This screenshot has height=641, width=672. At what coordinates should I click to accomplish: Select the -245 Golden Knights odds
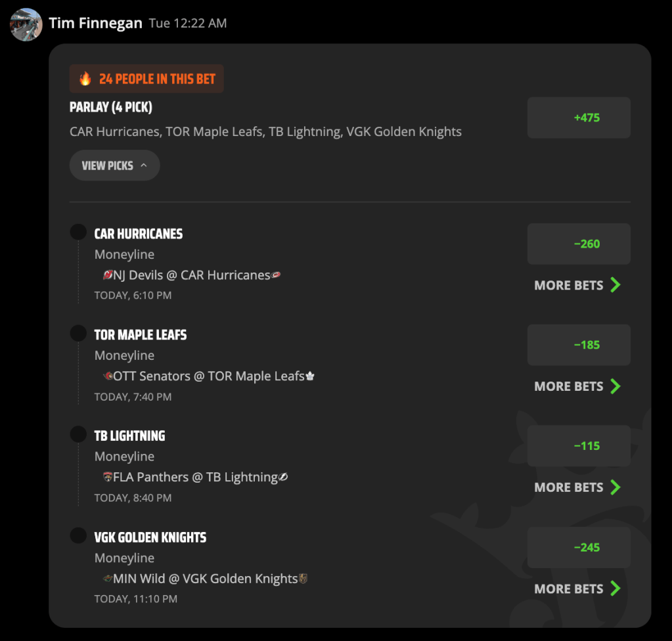(579, 548)
